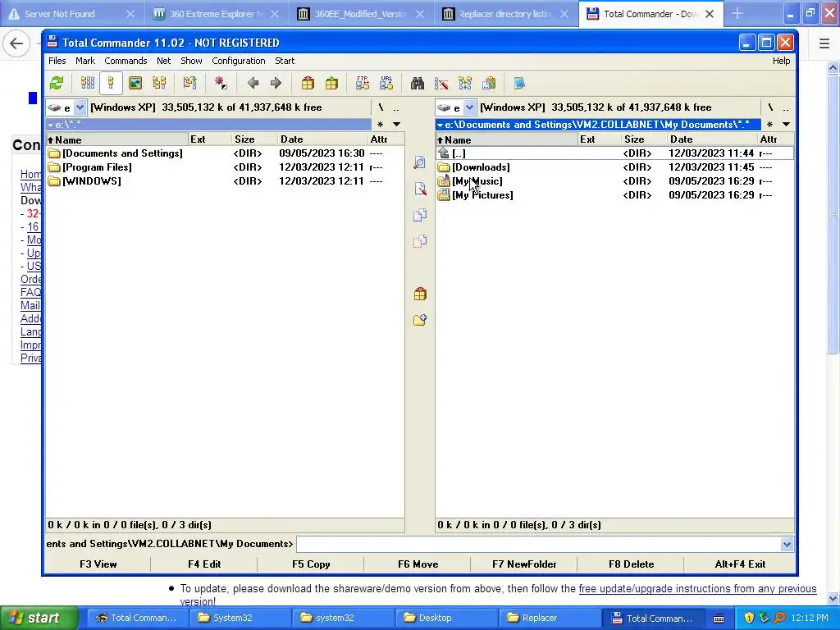Click invert selection red asterisk icon
The height and width of the screenshot is (630, 840).
pyautogui.click(x=220, y=83)
